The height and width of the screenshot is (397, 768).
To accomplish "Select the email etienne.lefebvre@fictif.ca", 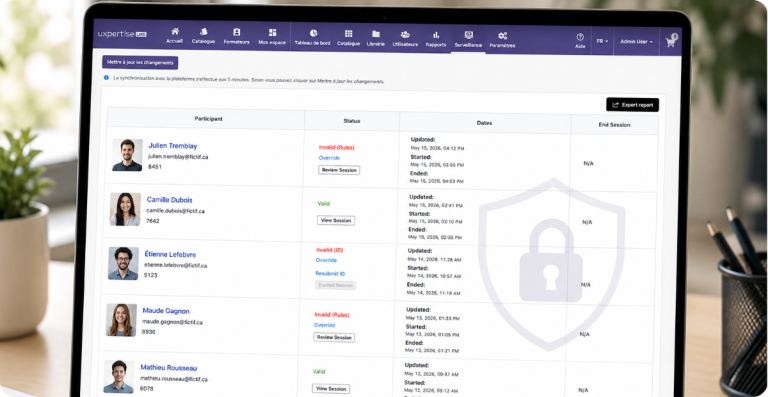I will point(175,265).
